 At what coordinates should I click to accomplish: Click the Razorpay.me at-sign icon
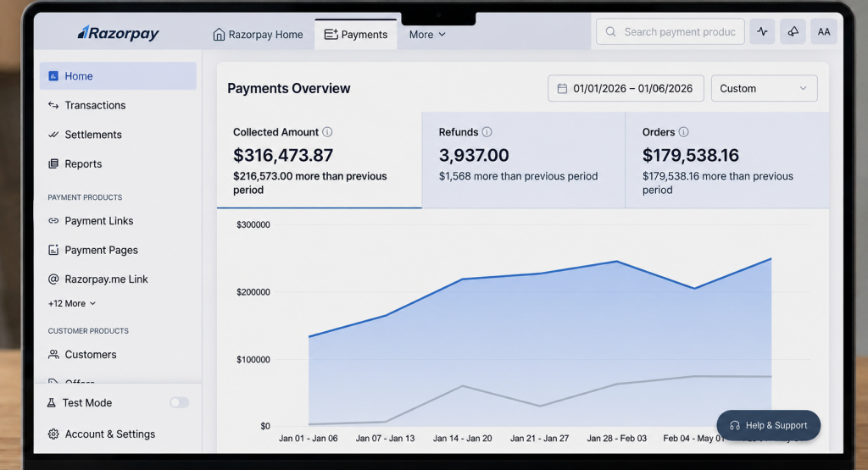click(x=53, y=279)
